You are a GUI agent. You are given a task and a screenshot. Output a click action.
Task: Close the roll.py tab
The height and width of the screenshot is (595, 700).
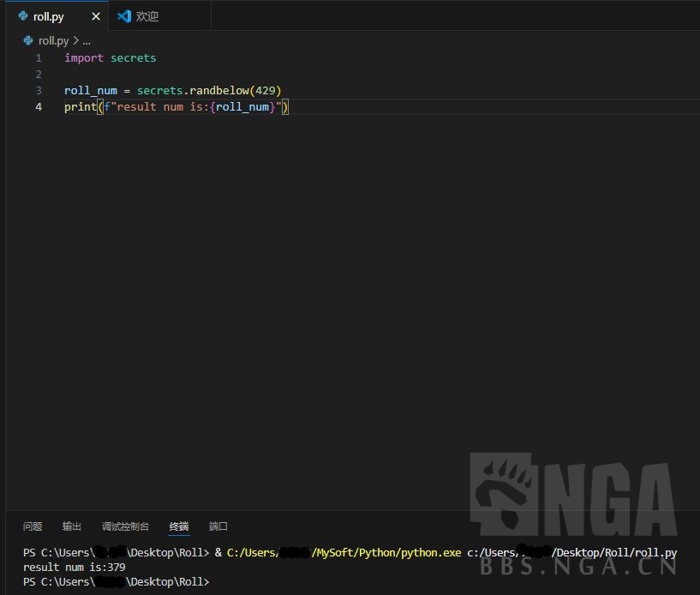pyautogui.click(x=96, y=16)
